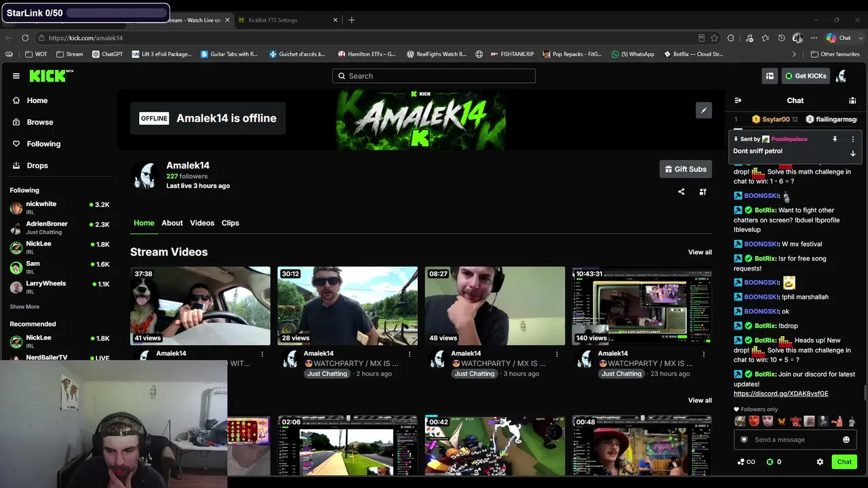The height and width of the screenshot is (488, 868).
Task: Click the Kick search field
Action: [434, 76]
